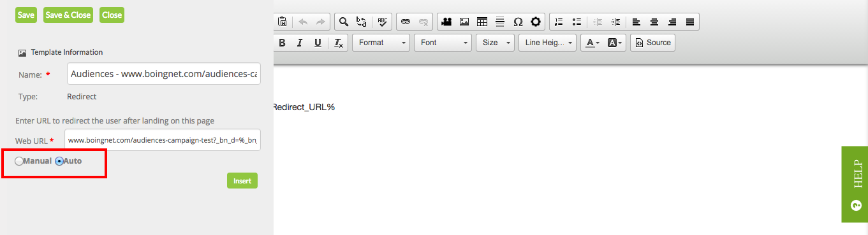Image resolution: width=868 pixels, height=235 pixels.
Task: Insert special character with Omega icon
Action: coord(518,22)
